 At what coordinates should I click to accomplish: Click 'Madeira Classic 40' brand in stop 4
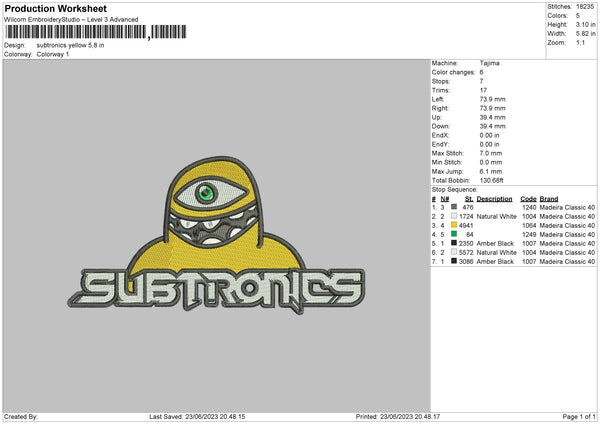[567, 235]
